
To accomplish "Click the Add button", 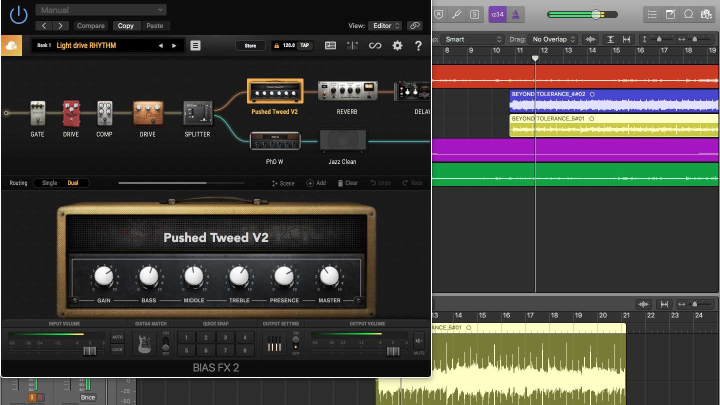I will (x=316, y=183).
